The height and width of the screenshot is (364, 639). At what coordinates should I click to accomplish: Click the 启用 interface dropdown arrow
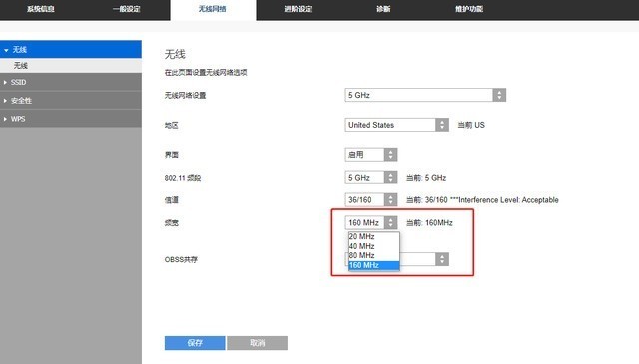point(390,155)
